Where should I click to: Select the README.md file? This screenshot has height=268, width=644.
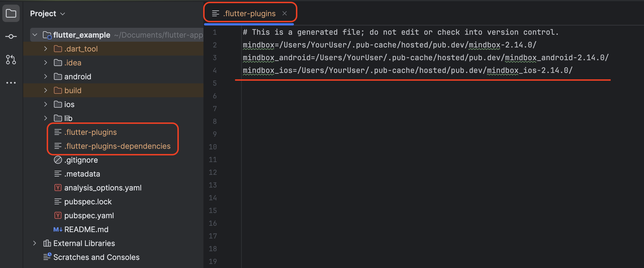coord(86,230)
